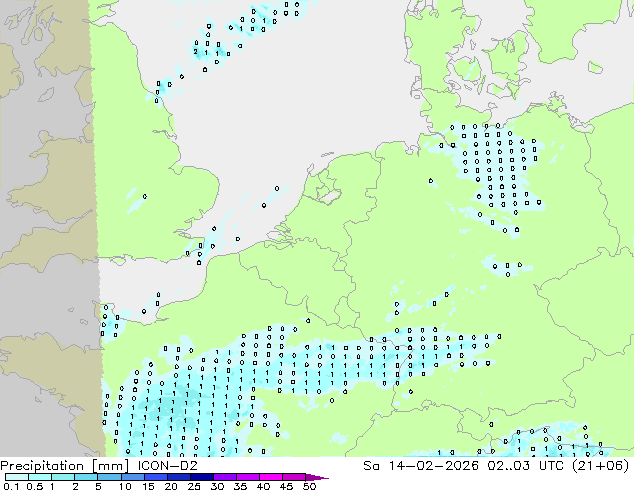Screen dimensions: 634x490
Task: Click legend tick label "45"
Action: [286, 486]
